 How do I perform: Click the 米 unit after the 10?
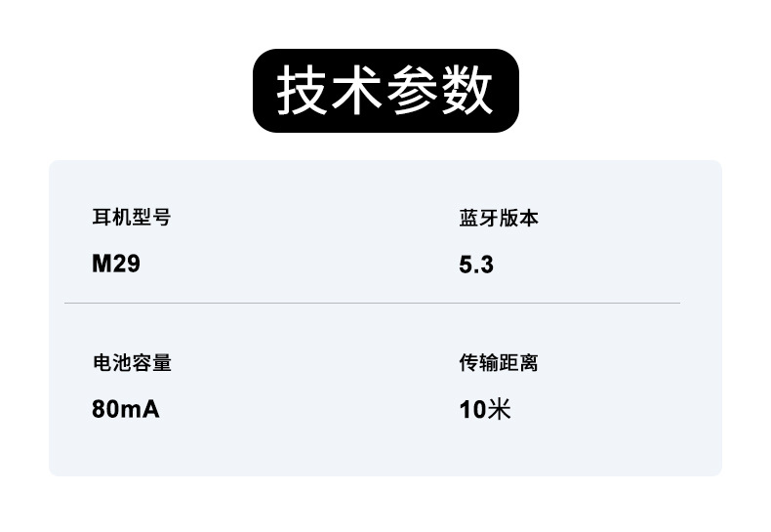(x=499, y=408)
